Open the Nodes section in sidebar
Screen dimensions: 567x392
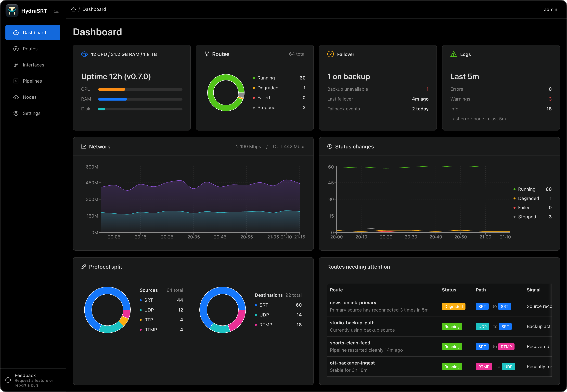33,97
